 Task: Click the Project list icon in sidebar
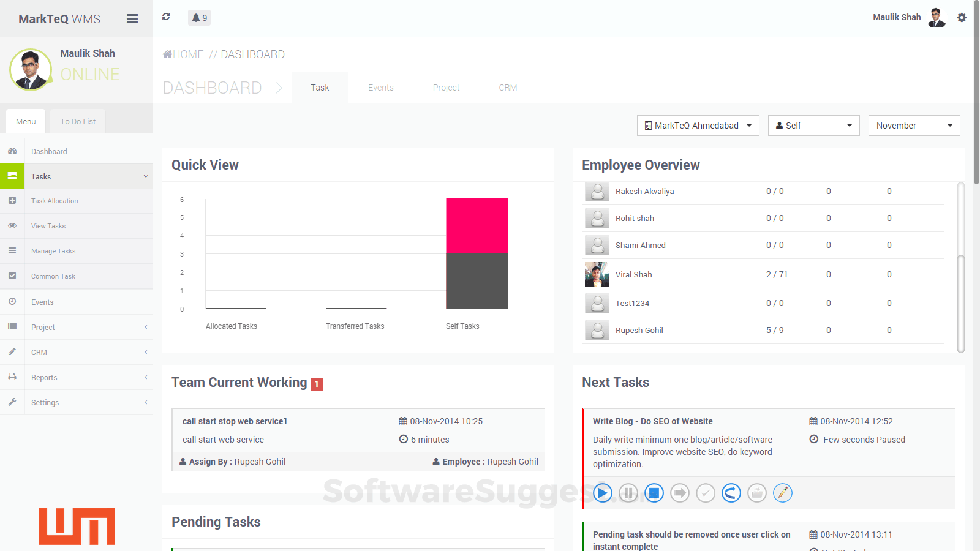tap(12, 326)
